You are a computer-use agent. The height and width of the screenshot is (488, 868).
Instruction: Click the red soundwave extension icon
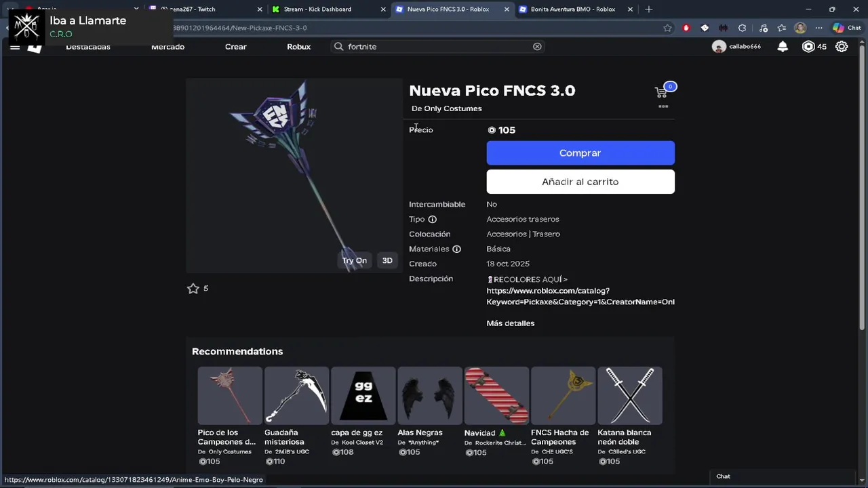click(x=724, y=28)
